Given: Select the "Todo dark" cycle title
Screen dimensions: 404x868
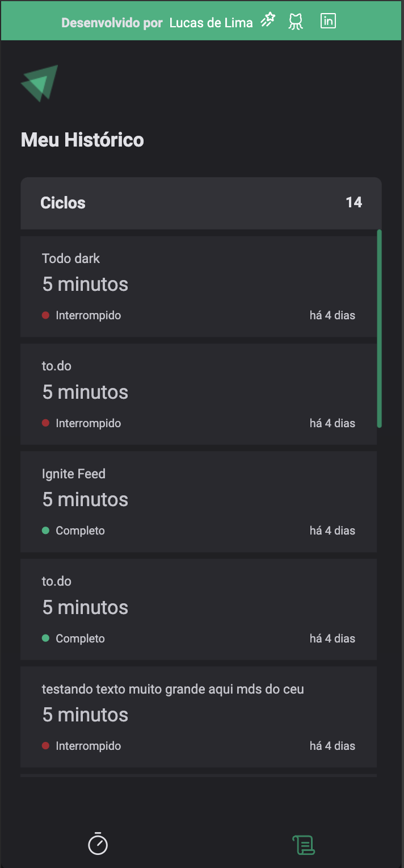Looking at the screenshot, I should coord(71,258).
